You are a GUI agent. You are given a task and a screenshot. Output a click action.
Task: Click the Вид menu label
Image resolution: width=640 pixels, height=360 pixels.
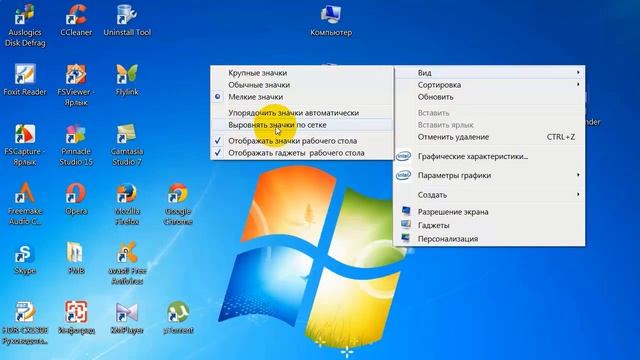(x=424, y=73)
